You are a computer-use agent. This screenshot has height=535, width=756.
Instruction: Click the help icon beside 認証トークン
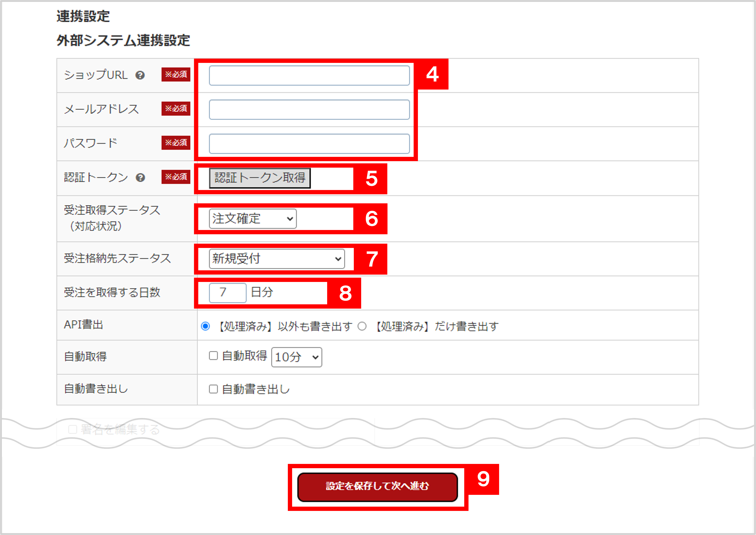click(140, 178)
